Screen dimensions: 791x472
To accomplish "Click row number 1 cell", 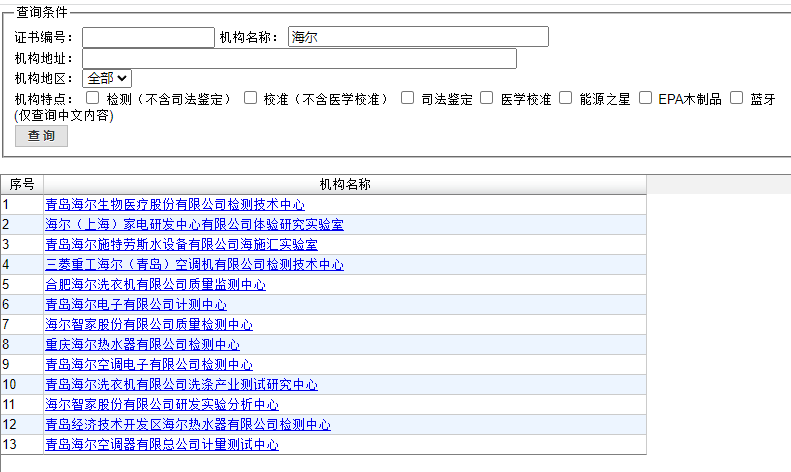I will tap(22, 204).
